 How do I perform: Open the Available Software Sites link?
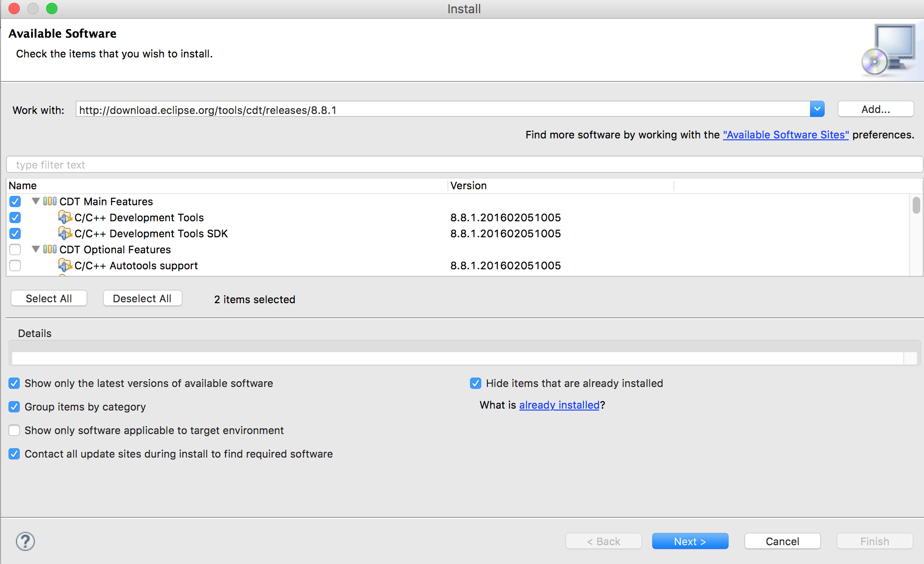786,135
